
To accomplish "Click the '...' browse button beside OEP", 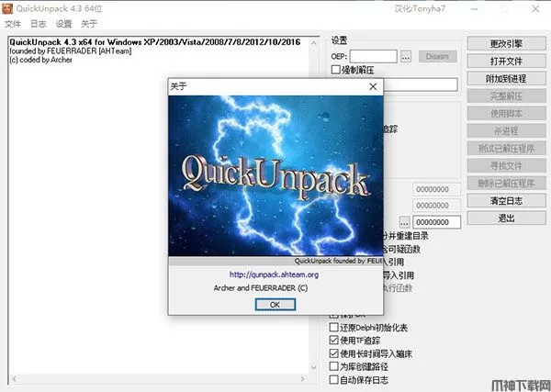I will coord(406,56).
